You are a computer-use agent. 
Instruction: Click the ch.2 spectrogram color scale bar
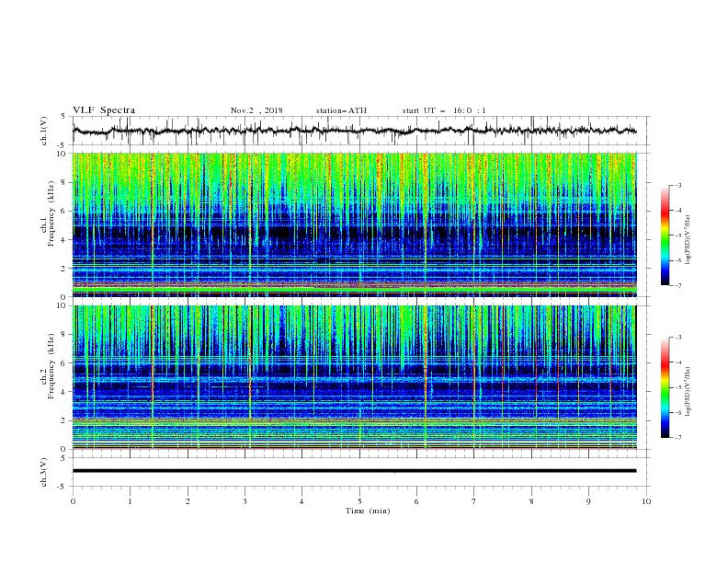(x=665, y=387)
